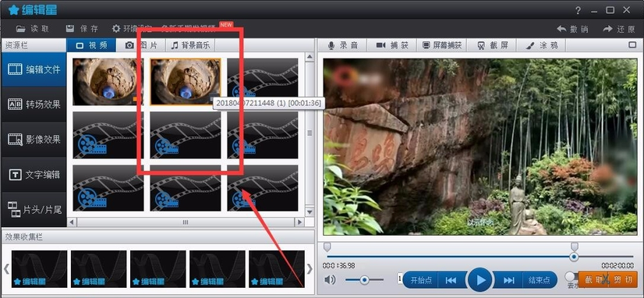
Task: Open the 读取 load file button
Action: (x=33, y=29)
